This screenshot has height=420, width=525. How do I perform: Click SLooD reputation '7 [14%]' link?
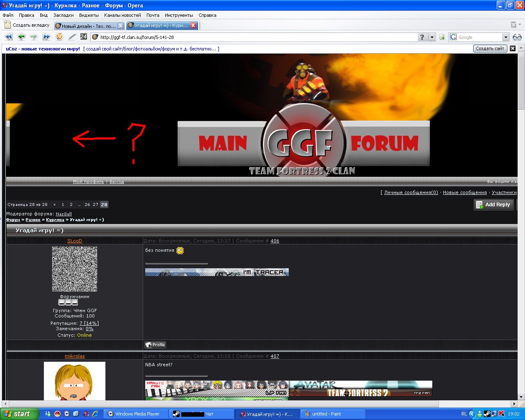pyautogui.click(x=89, y=323)
